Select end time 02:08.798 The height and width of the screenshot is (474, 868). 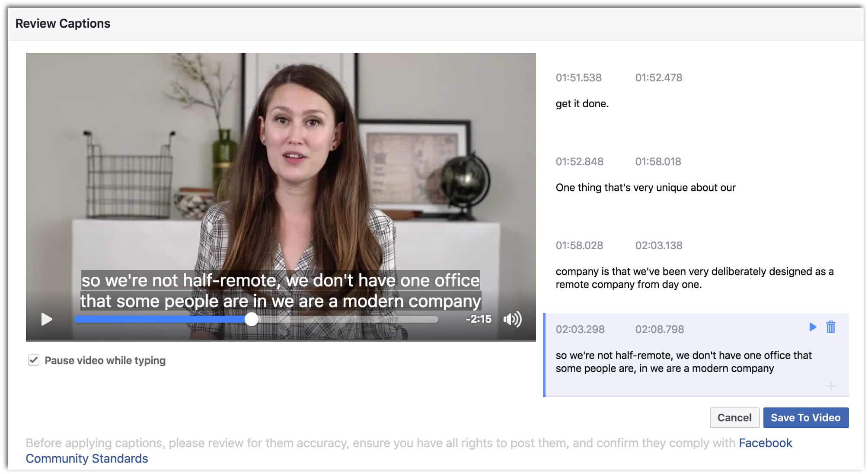click(x=660, y=330)
